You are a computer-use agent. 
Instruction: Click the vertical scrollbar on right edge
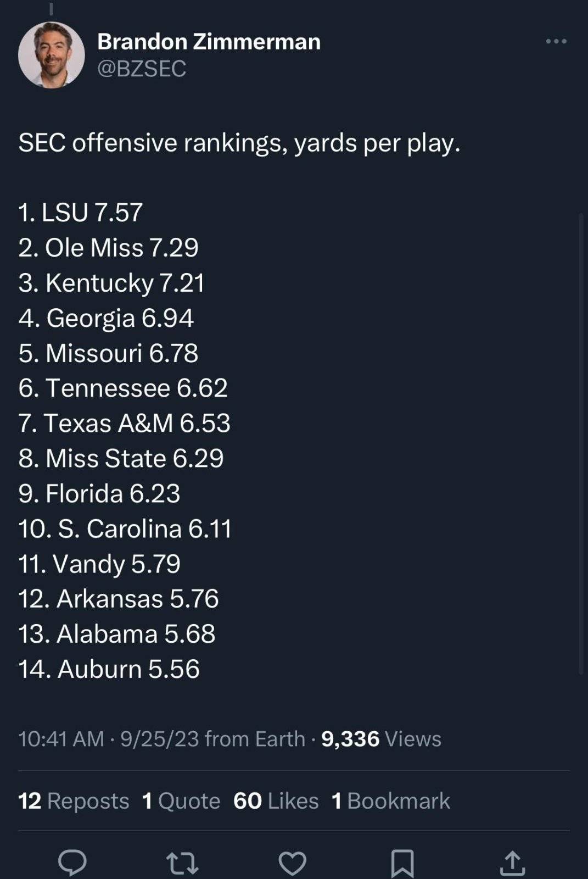581,444
